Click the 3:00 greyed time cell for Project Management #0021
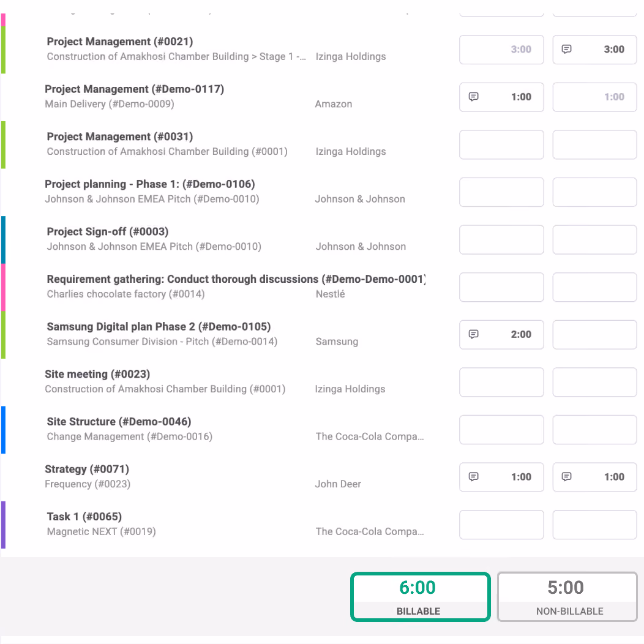The image size is (644, 644). click(x=501, y=50)
